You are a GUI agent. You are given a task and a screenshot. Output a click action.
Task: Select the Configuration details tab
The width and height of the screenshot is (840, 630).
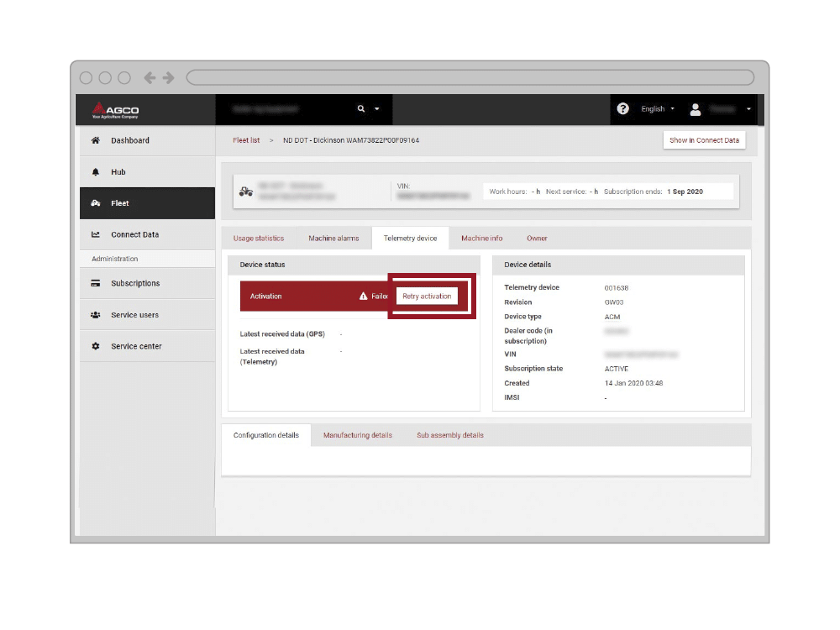266,435
